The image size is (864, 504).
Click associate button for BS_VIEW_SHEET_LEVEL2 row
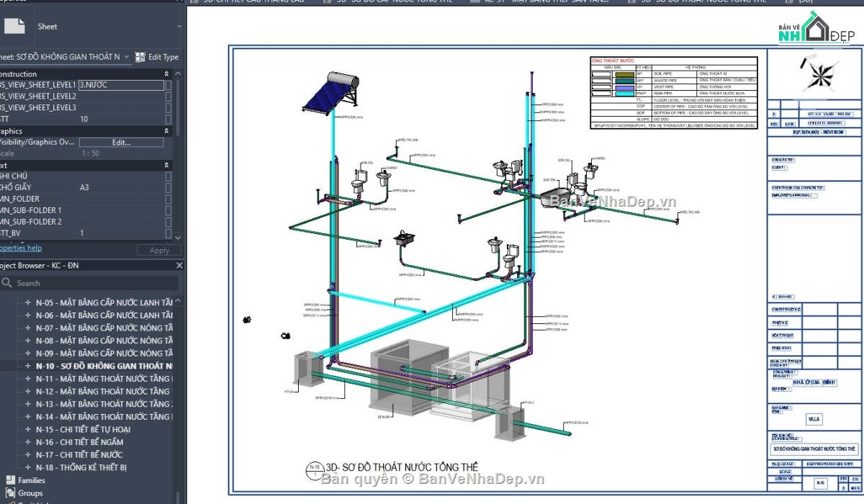[x=168, y=96]
